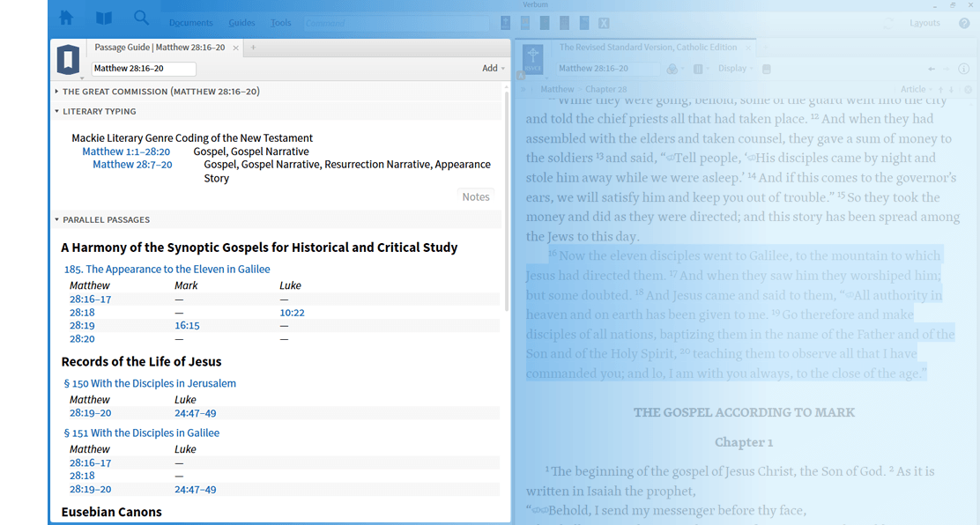Open § 150 With the Disciples in Jerusalem

pos(150,384)
